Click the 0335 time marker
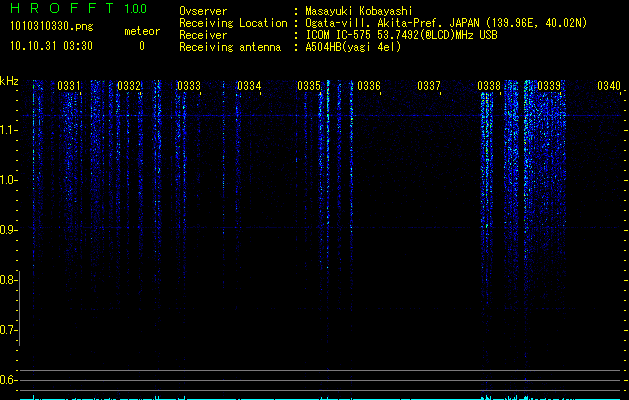Viewport: 629px width, 400px height. coord(309,86)
